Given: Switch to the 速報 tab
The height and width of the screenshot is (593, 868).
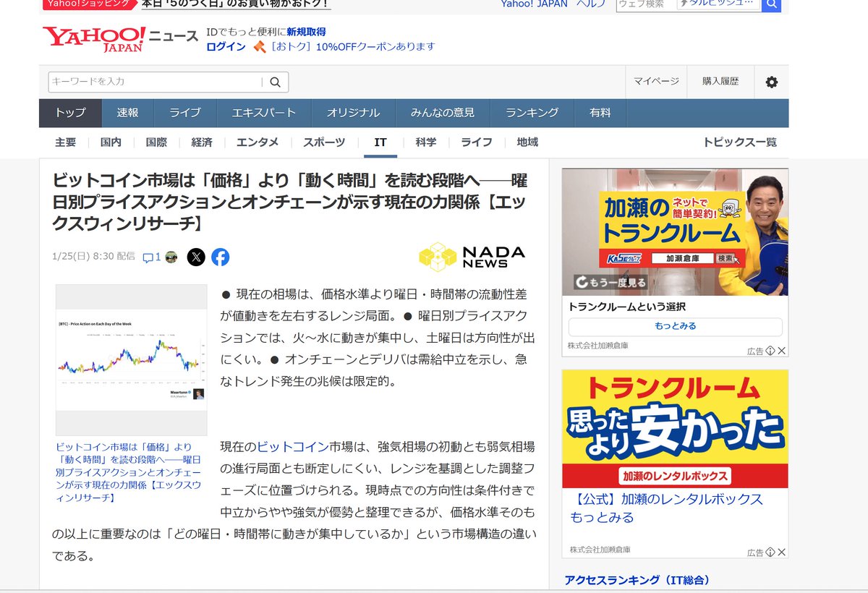Looking at the screenshot, I should pos(127,113).
